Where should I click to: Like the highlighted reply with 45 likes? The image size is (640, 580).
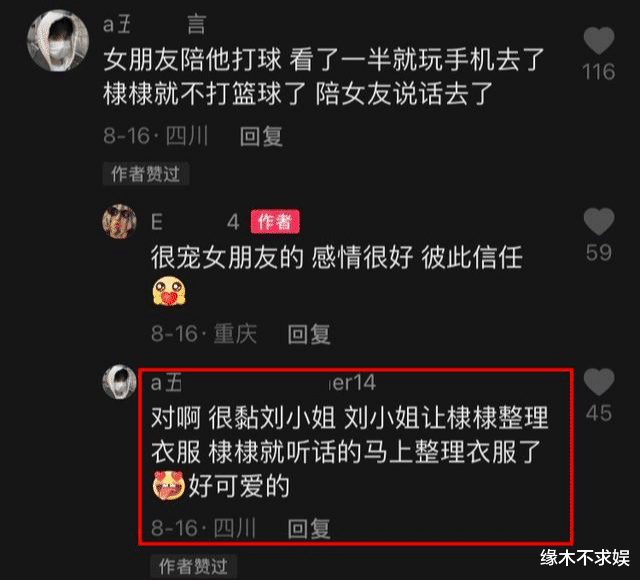[599, 382]
